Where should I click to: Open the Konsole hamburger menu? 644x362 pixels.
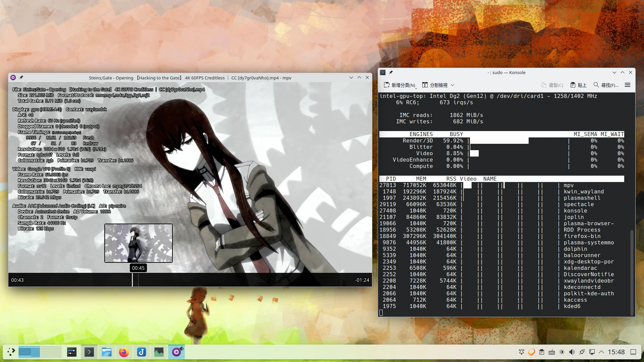point(627,85)
